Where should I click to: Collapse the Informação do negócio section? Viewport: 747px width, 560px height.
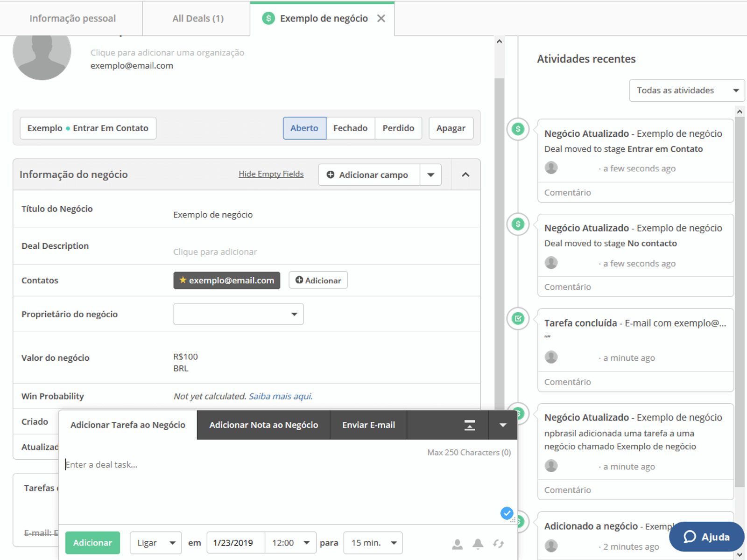(x=465, y=175)
